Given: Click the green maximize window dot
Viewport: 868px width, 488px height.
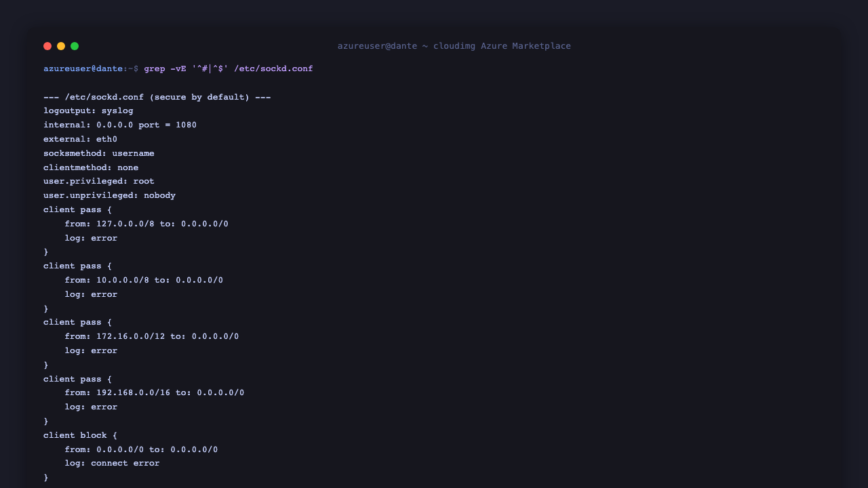Looking at the screenshot, I should click(75, 46).
